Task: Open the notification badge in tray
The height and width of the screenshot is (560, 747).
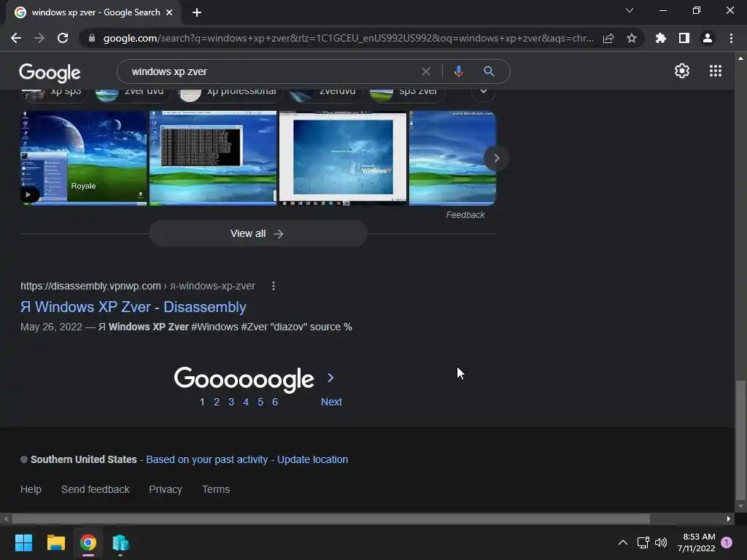Action: pos(727,542)
